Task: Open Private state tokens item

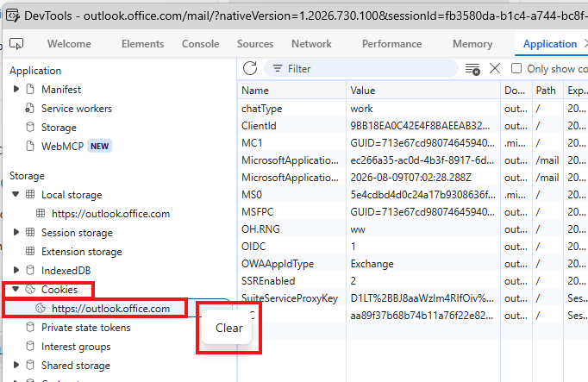Action: (x=86, y=328)
